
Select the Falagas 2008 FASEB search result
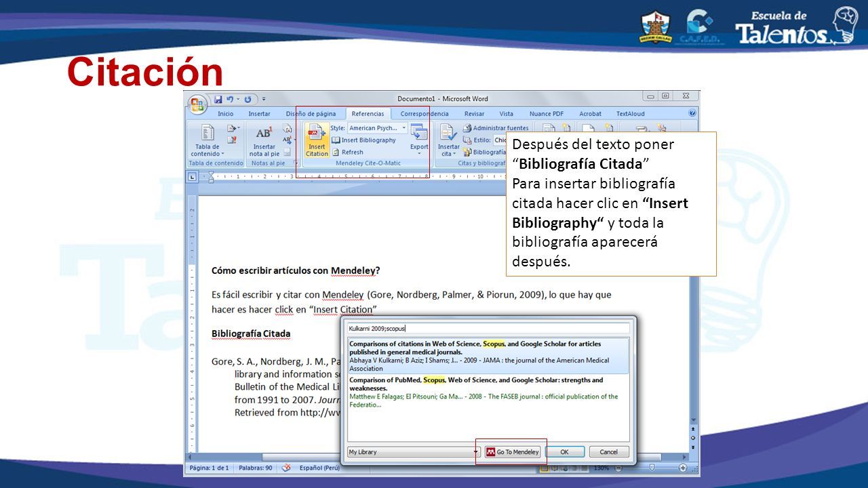click(488, 392)
